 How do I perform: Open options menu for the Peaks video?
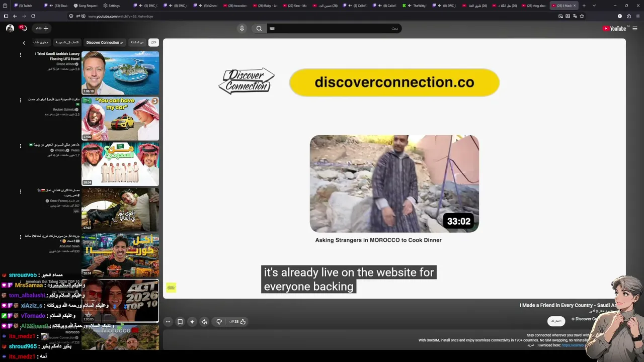(21, 146)
